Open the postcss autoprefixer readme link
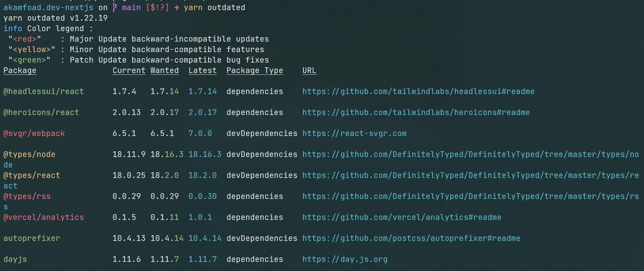This screenshot has height=271, width=644. (411, 238)
